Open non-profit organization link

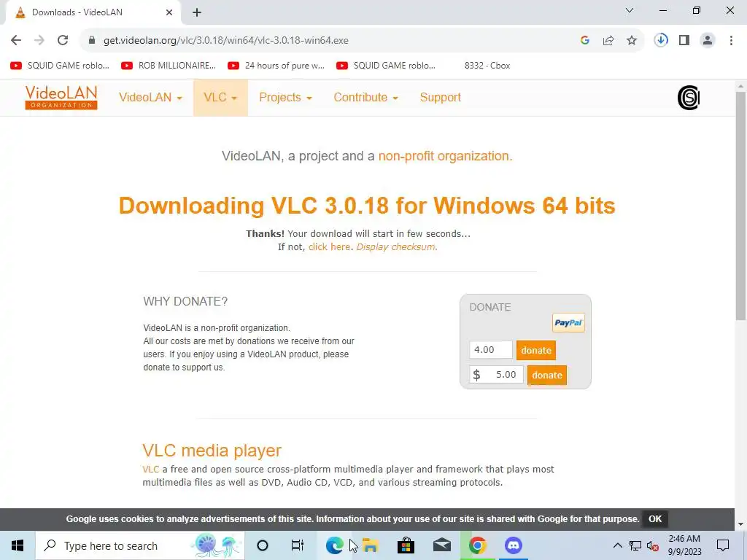pyautogui.click(x=445, y=156)
